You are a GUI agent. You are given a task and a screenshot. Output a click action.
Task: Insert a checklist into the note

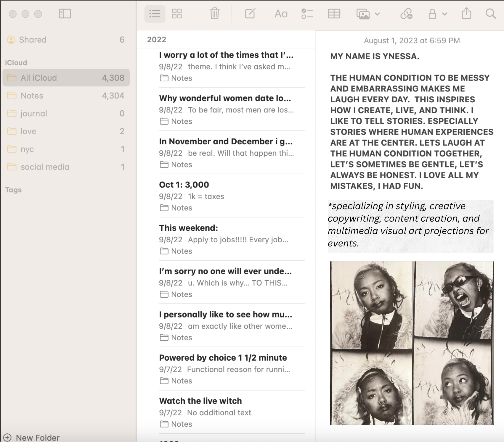[307, 14]
